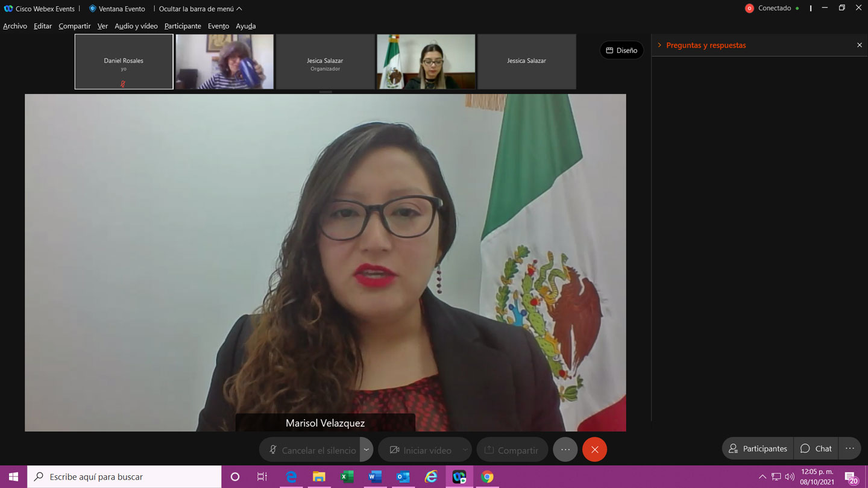Select video thumbnail of woman with blue mug
The width and height of the screenshot is (868, 488).
point(224,61)
